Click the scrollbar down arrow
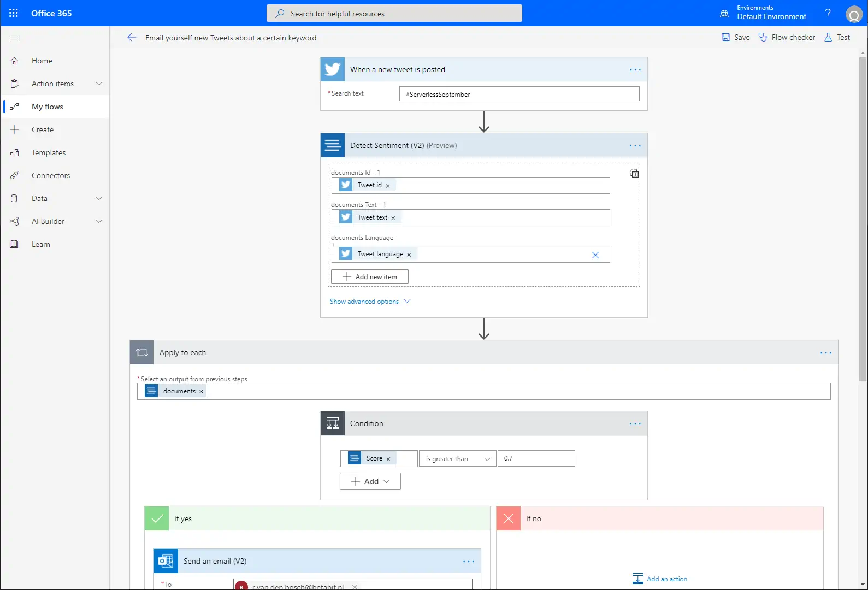Viewport: 868px width, 590px height. click(x=863, y=585)
